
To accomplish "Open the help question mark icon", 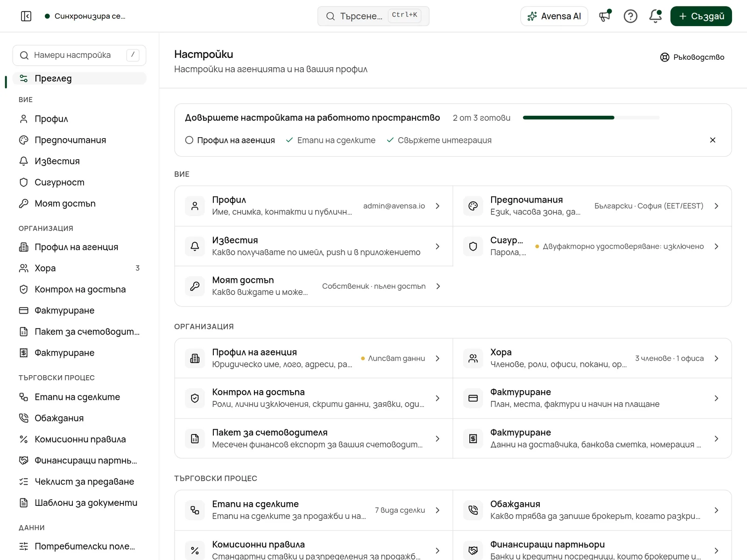I will pos(630,16).
